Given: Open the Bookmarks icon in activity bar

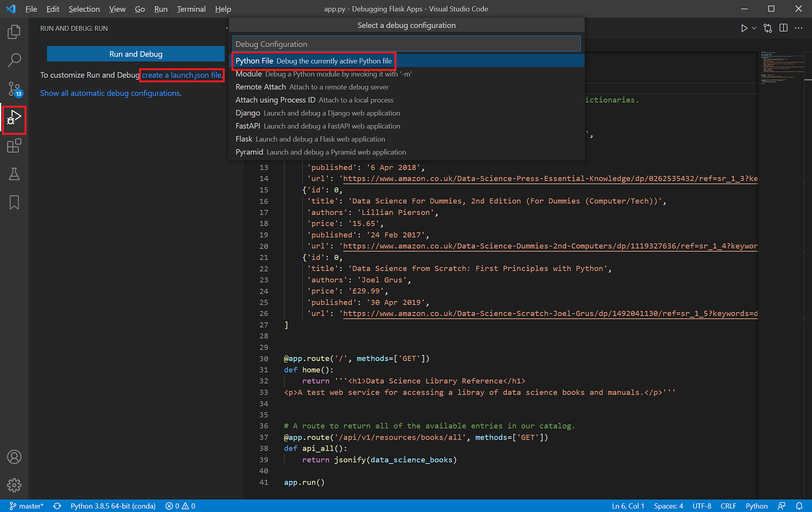Looking at the screenshot, I should 14,202.
